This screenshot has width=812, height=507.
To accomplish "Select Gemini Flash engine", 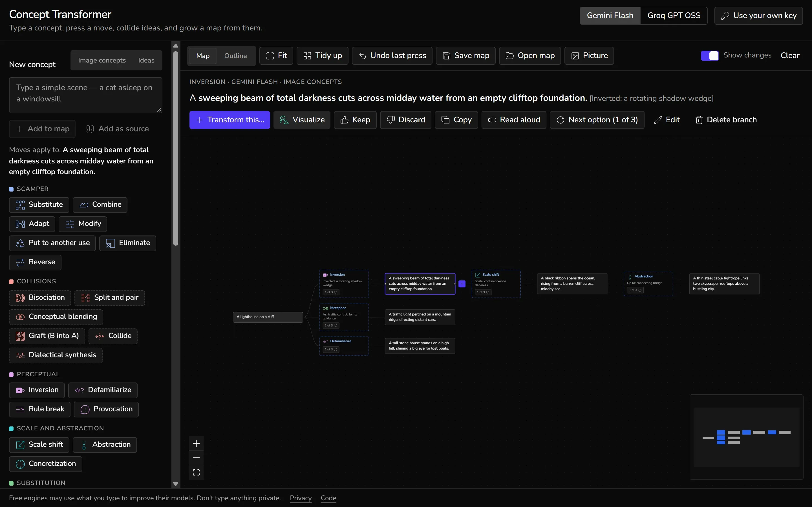I will 610,15.
